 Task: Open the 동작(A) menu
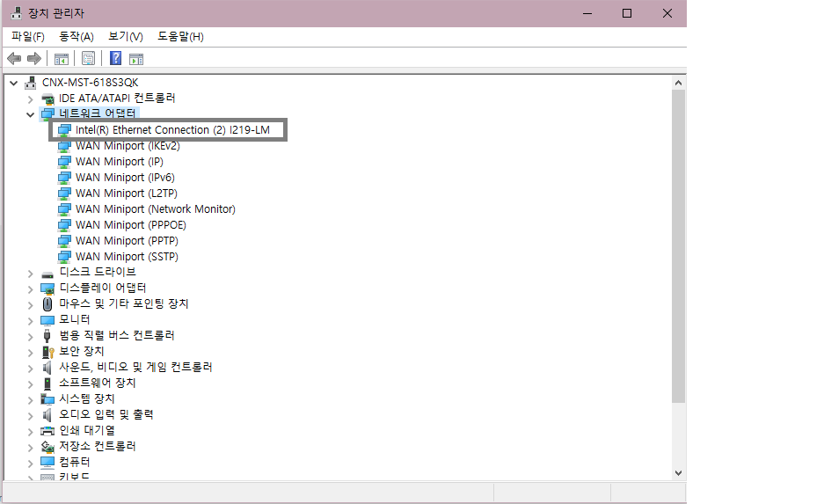point(77,36)
